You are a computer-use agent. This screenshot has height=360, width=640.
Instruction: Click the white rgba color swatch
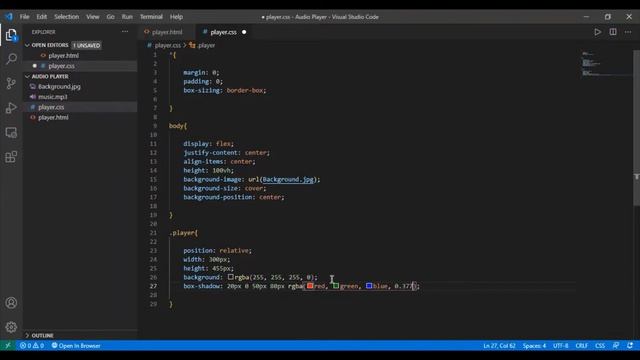click(231, 277)
